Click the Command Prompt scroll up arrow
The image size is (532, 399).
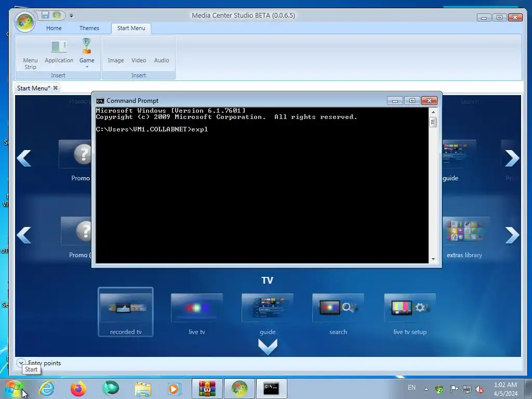click(433, 112)
